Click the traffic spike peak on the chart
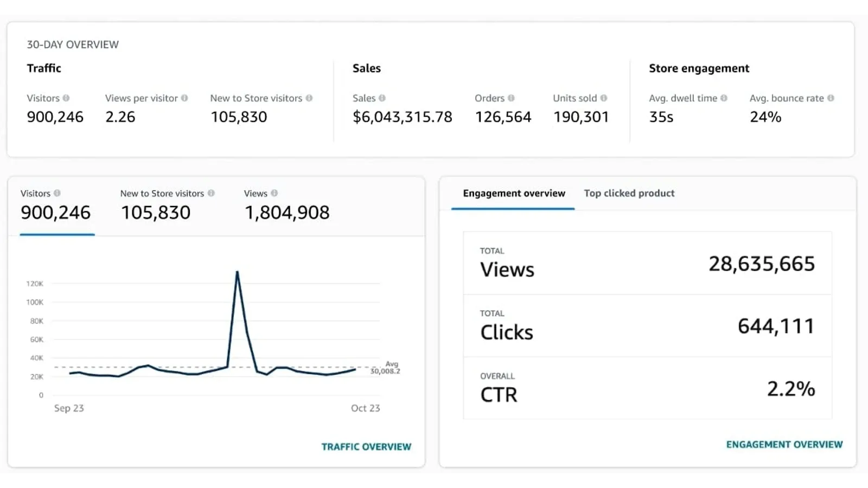Viewport: 868px width, 488px height. click(x=237, y=272)
